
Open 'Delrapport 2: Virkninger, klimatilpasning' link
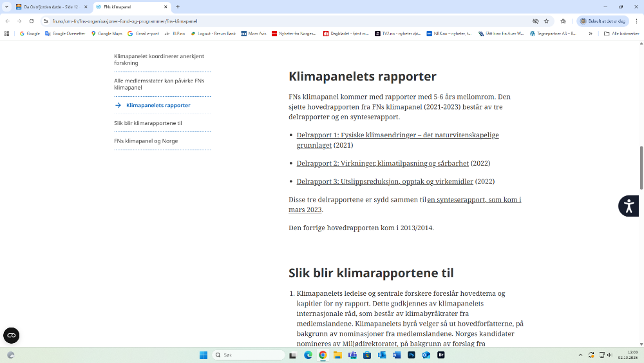click(x=383, y=164)
